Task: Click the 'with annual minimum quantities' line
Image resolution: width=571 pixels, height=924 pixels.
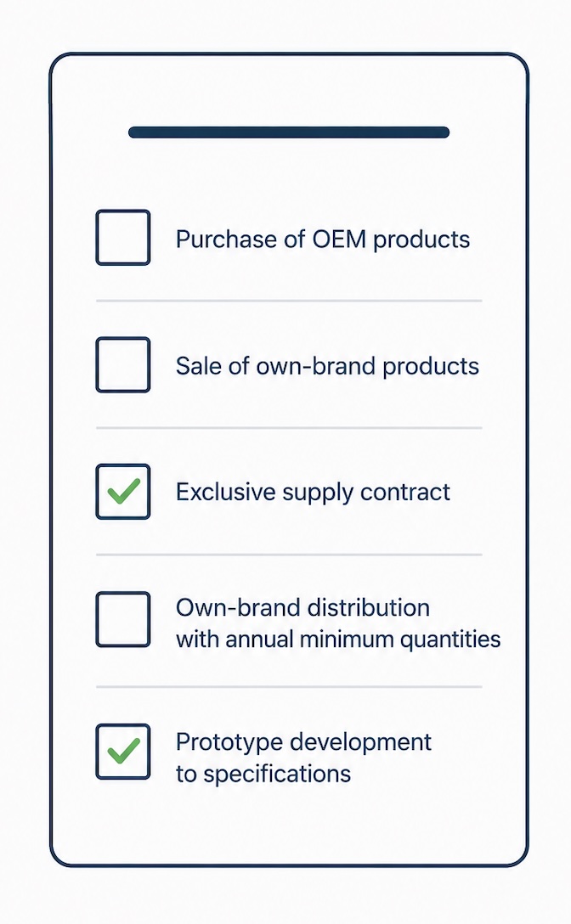Action: (x=338, y=639)
